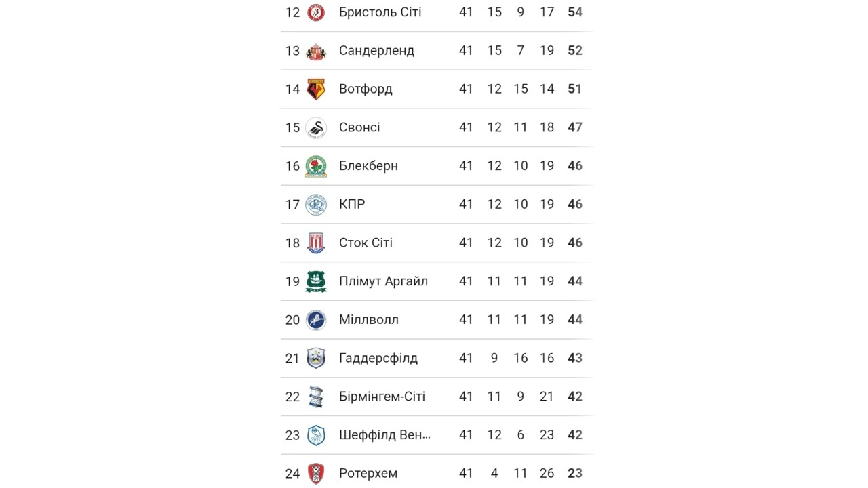Open the Сандерленд team name link
Screen dimensions: 868x488
pyautogui.click(x=376, y=51)
